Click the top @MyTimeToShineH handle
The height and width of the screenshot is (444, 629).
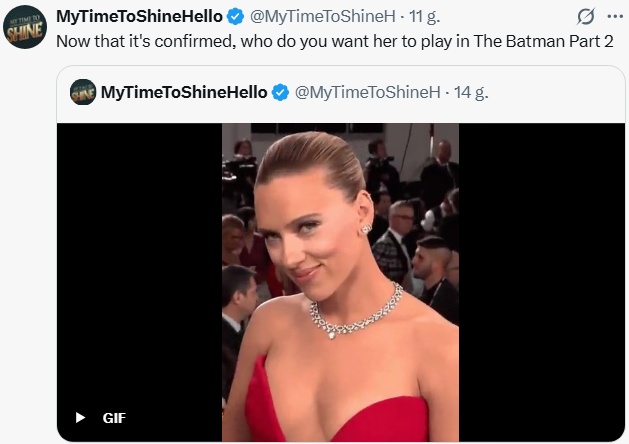coord(322,17)
